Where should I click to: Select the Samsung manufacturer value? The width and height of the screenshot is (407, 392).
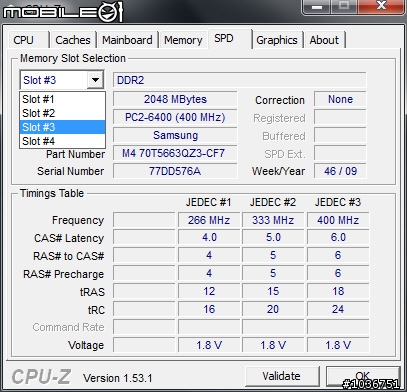point(175,135)
